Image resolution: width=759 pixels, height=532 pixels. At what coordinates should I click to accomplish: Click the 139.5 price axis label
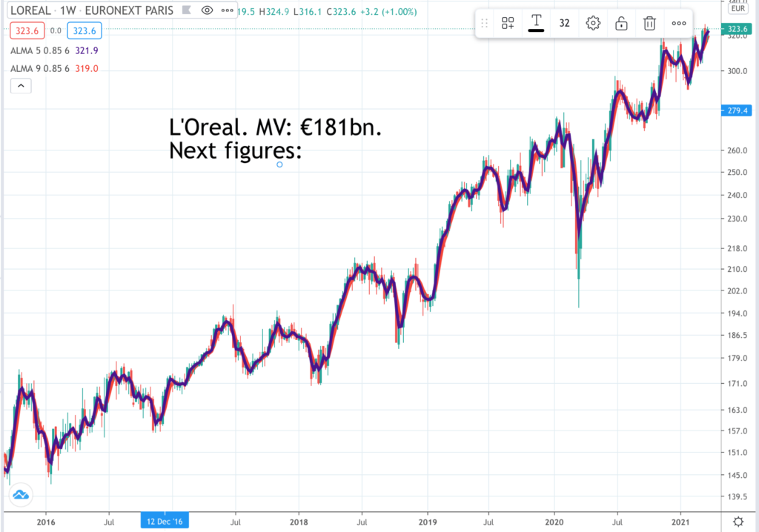coord(738,496)
